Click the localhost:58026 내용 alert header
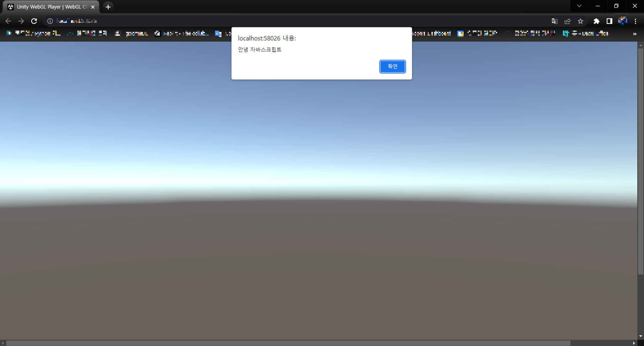 pos(267,38)
